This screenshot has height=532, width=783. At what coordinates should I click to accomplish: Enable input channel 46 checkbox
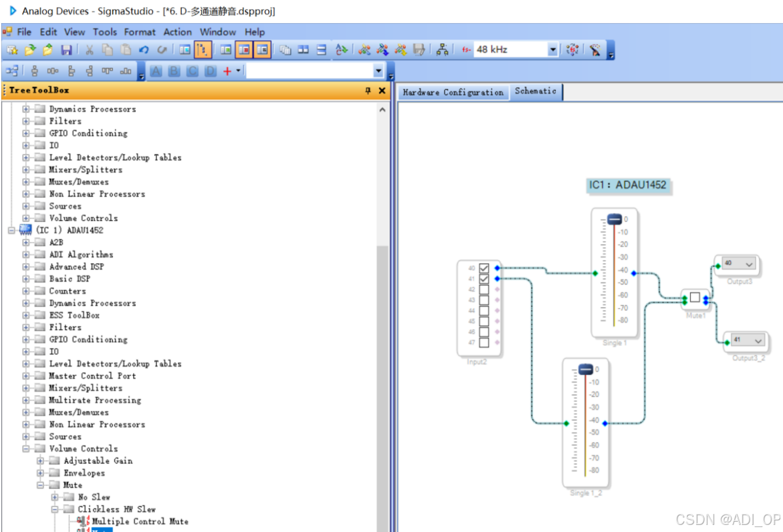pos(484,332)
